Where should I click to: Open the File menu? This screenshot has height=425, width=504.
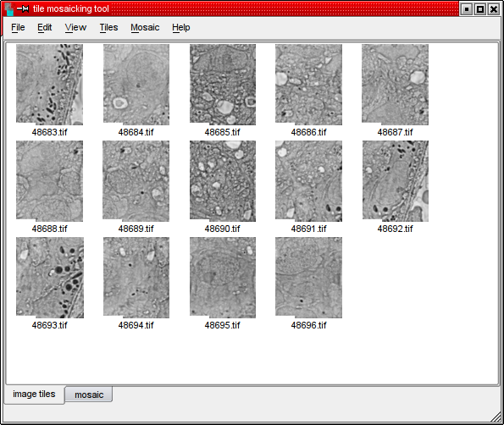coord(18,28)
